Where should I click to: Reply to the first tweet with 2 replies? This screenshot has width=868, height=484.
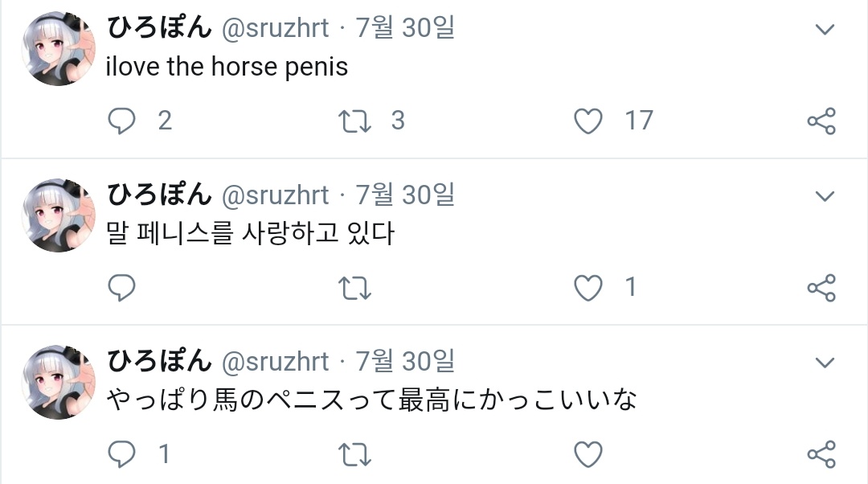[x=121, y=121]
